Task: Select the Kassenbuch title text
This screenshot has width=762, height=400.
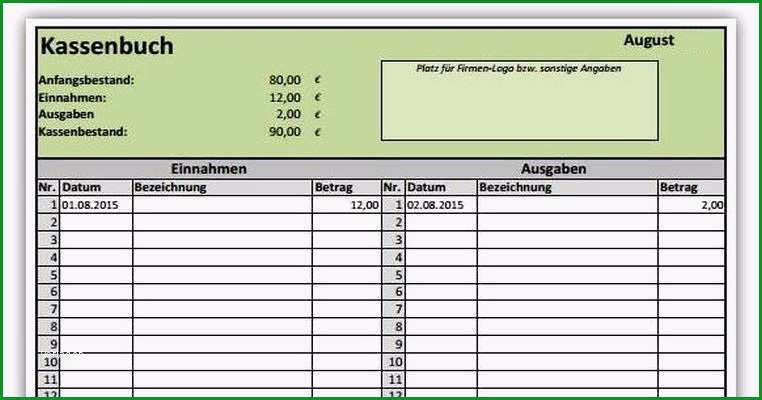Action: 106,46
